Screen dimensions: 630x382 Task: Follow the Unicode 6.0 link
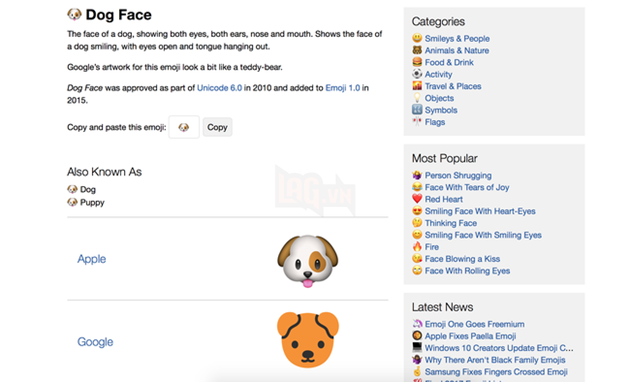click(219, 88)
